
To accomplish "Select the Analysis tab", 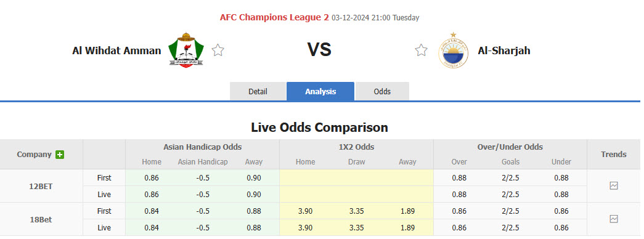I will pos(320,91).
